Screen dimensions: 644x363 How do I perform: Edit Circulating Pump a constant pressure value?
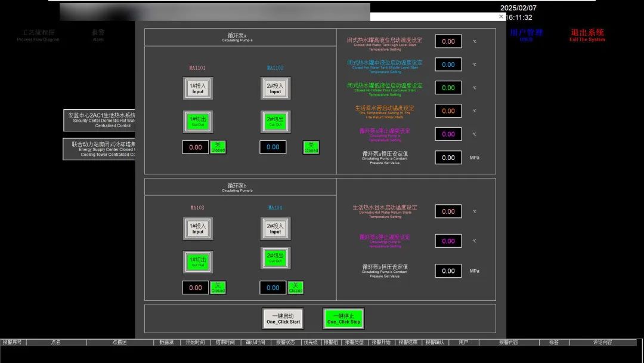(x=448, y=158)
